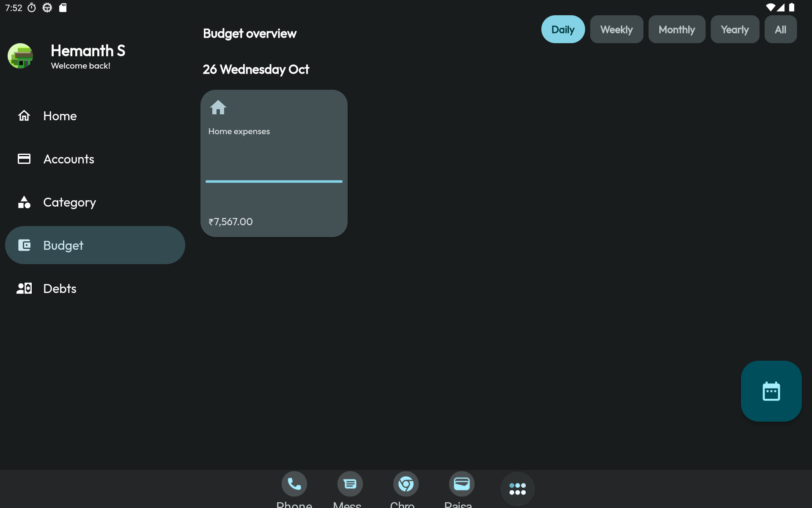Viewport: 812px width, 508px height.
Task: Tap the calendar floating action button
Action: pyautogui.click(x=771, y=391)
